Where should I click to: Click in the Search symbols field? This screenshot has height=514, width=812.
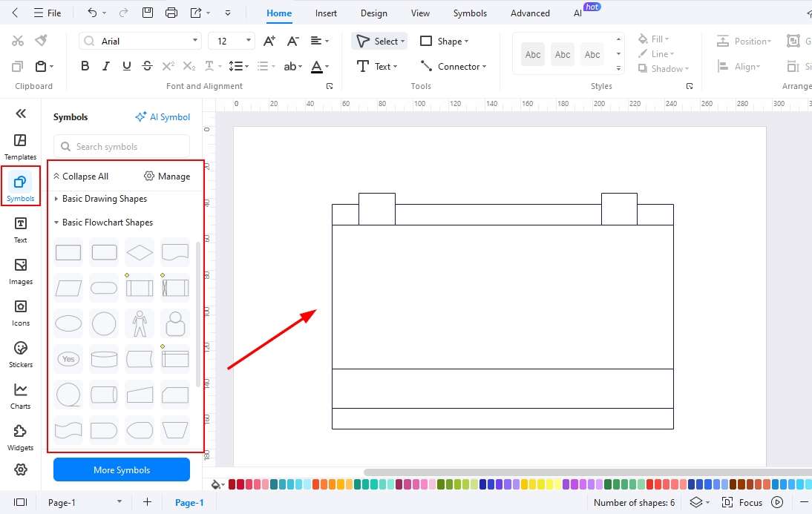coord(122,147)
